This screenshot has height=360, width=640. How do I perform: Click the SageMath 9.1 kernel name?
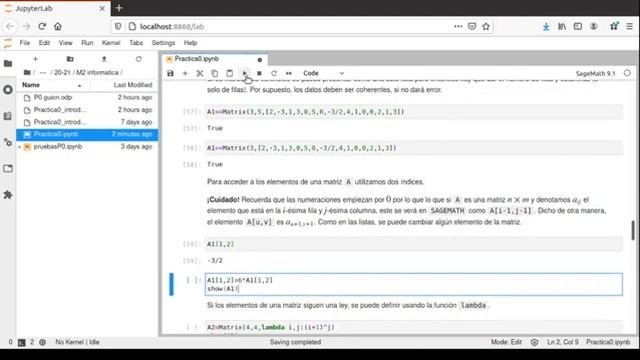tap(595, 73)
